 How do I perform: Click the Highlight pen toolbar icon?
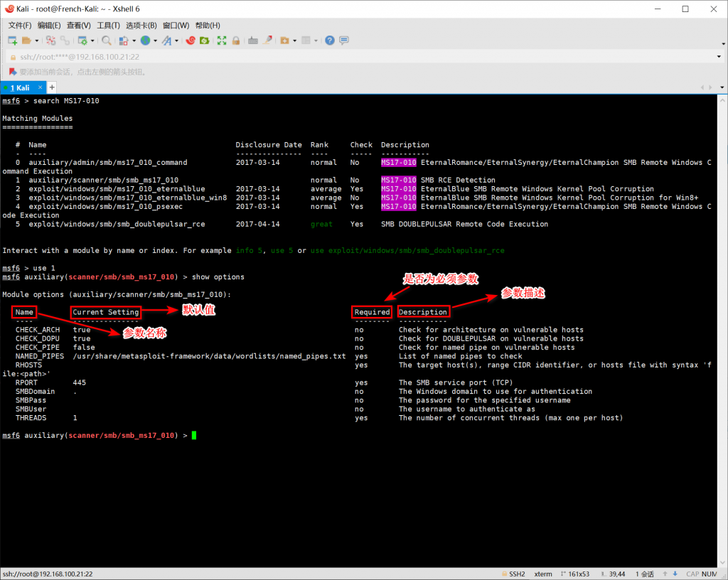coord(267,41)
